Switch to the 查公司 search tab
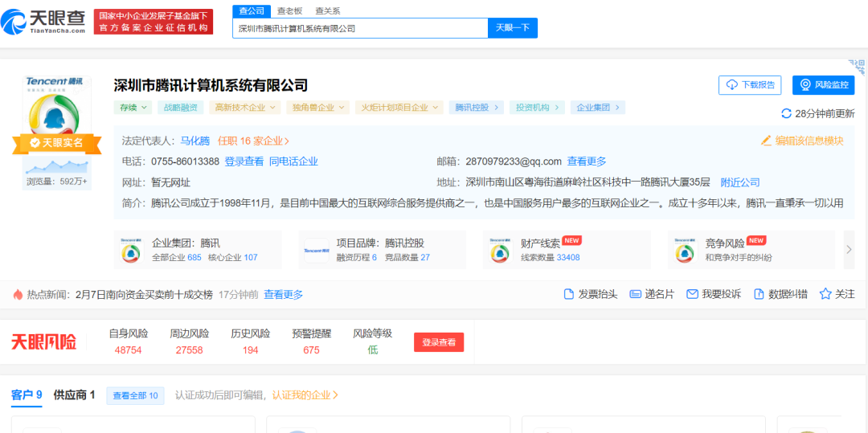Viewport: 868px width, 433px height. pos(252,10)
